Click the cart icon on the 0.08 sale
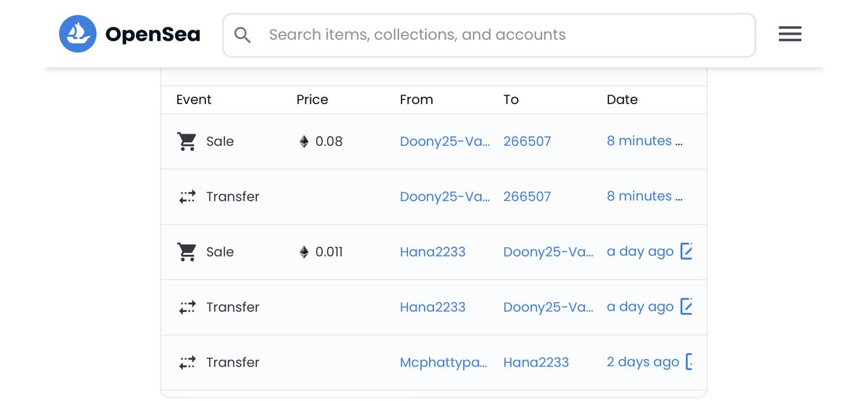Screen dimensions: 868x401 [187, 142]
